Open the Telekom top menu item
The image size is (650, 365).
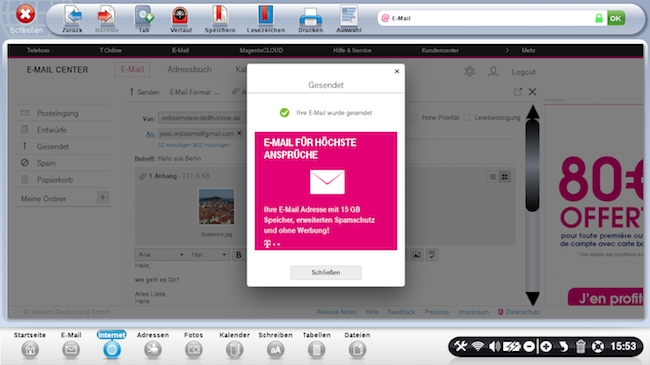pos(38,50)
